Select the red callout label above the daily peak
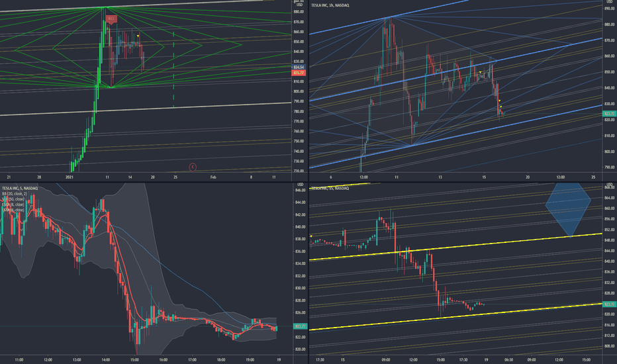The image size is (617, 364). [x=111, y=19]
